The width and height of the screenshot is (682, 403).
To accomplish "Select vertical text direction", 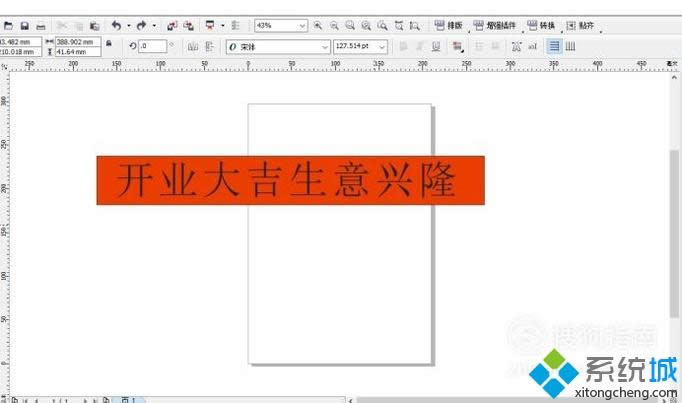I will (570, 46).
